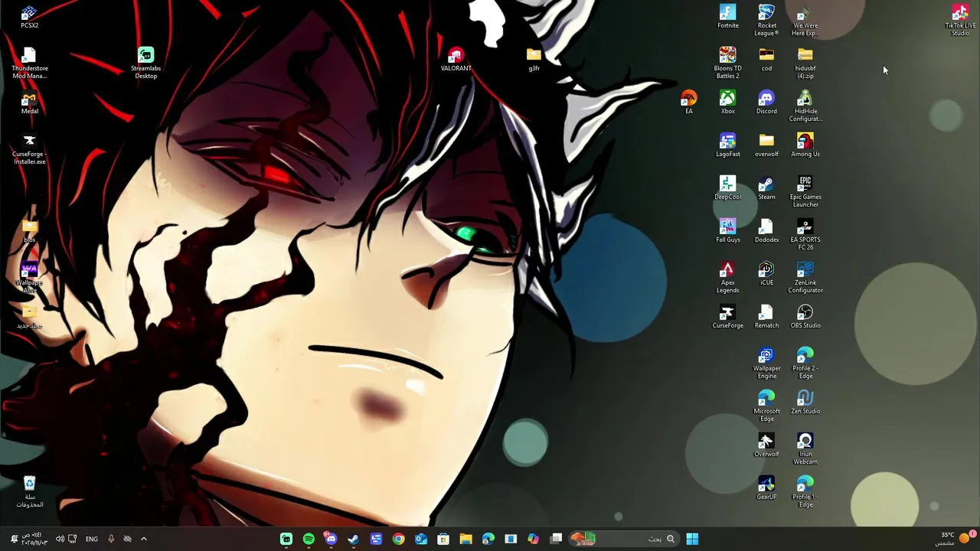
Task: Select the Xbox desktop shortcut
Action: coord(727,103)
